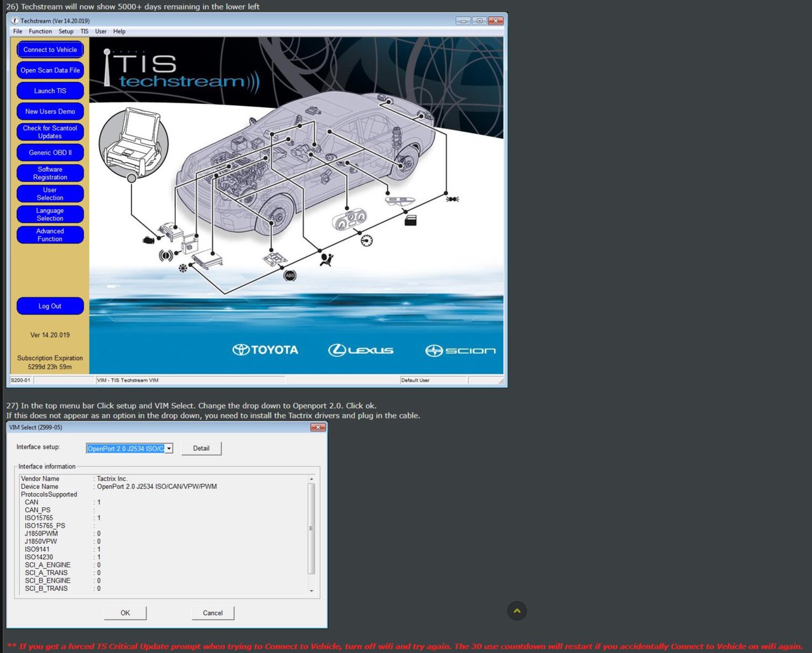Click the Techstream title bar app icon
Screen dimensions: 812x653
tap(15, 21)
